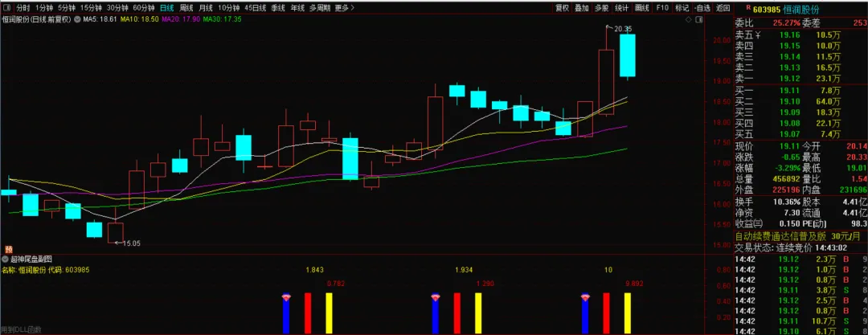Click the orange 预 forecast icon

coord(8,250)
